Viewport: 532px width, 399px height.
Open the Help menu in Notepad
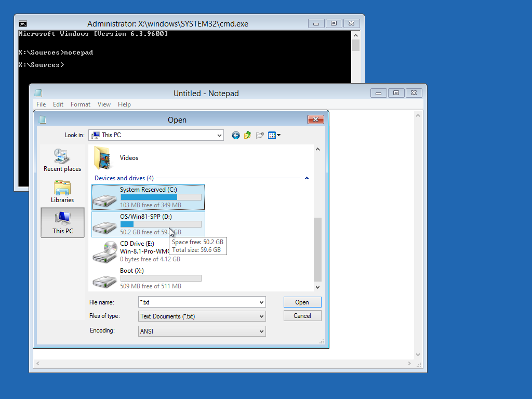124,104
